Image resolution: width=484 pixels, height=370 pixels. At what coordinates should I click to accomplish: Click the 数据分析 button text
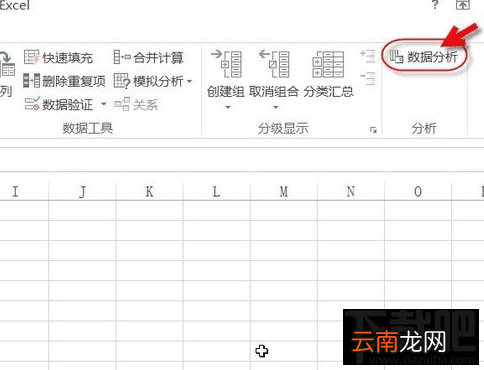point(432,57)
